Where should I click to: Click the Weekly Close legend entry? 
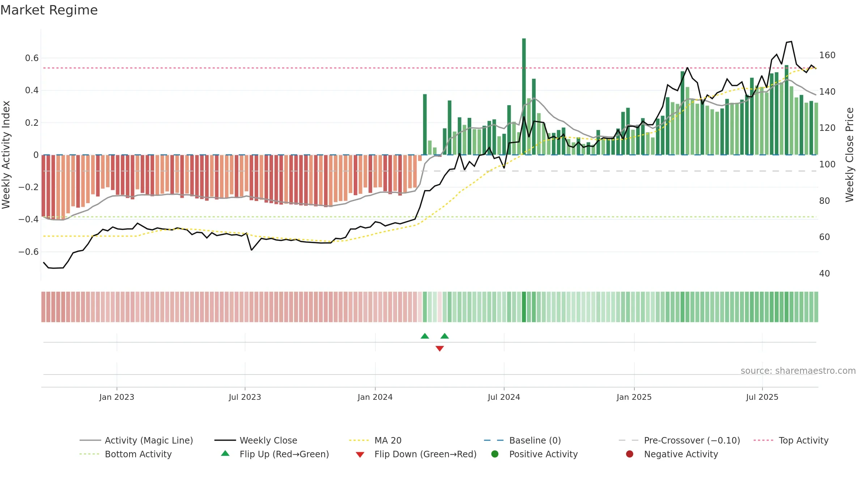[x=256, y=440]
